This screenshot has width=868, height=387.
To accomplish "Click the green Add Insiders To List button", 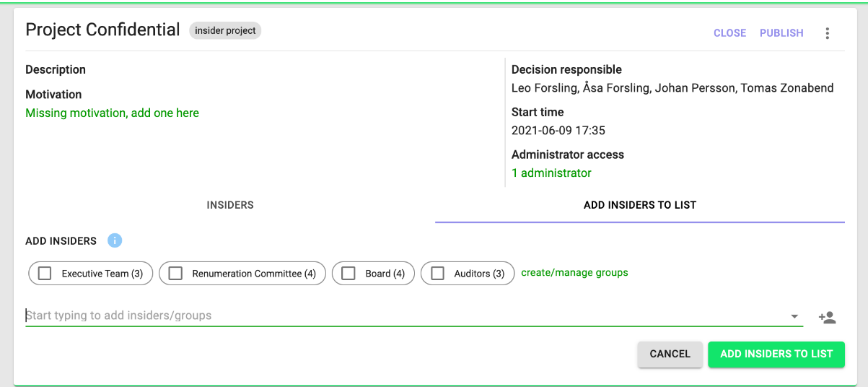I will pos(776,354).
